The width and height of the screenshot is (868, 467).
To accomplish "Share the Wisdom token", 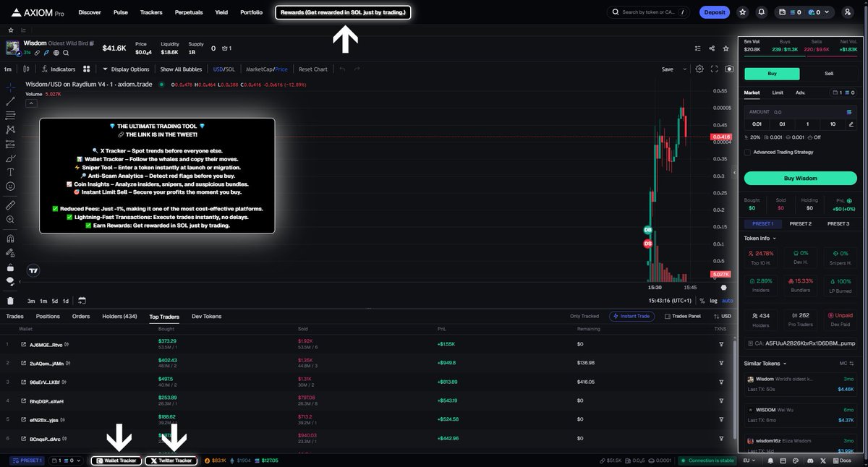I will point(712,48).
